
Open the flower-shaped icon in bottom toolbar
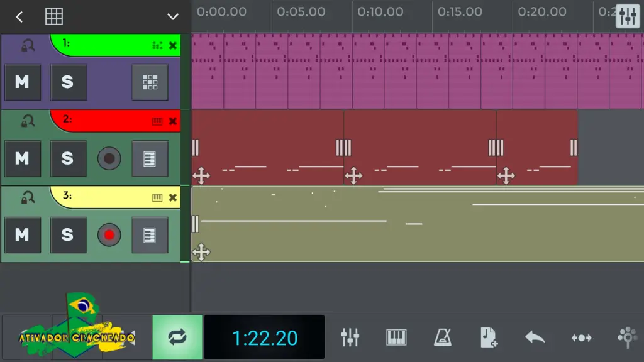pyautogui.click(x=628, y=337)
